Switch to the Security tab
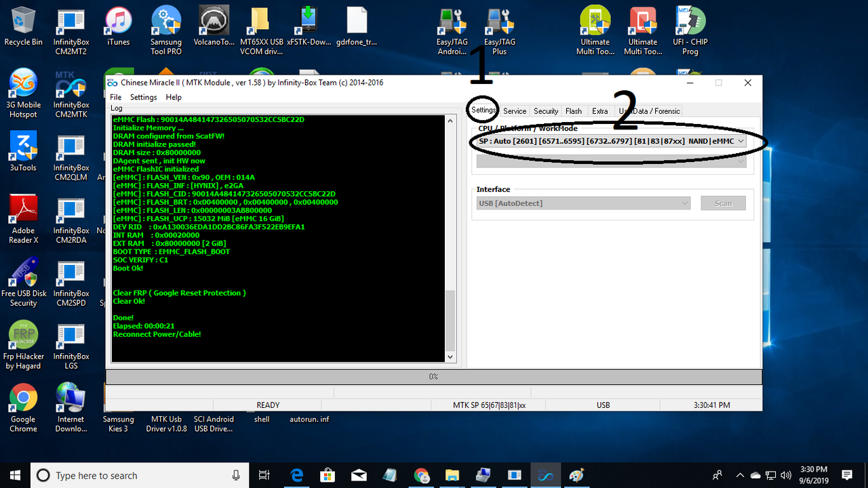Image resolution: width=868 pixels, height=488 pixels. (546, 111)
